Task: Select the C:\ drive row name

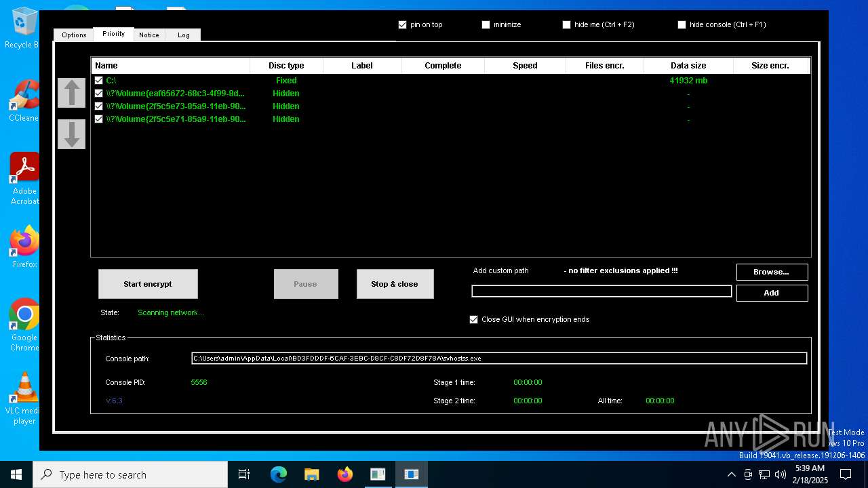Action: click(111, 81)
